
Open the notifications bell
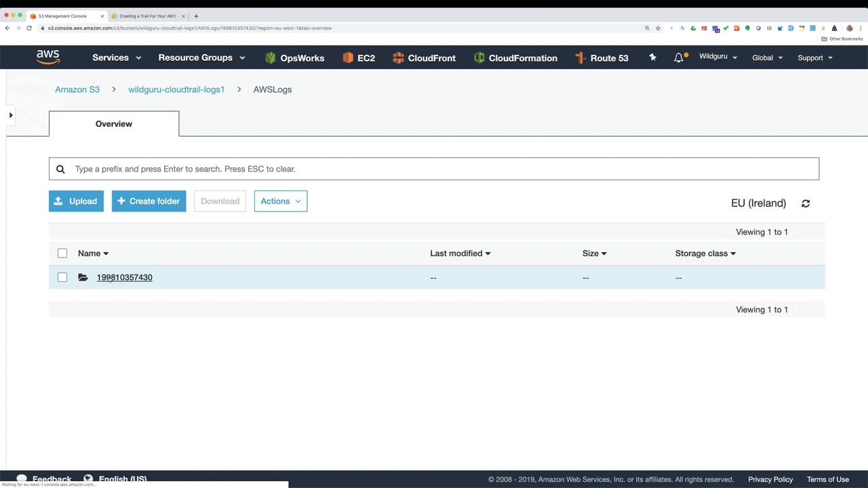[679, 58]
